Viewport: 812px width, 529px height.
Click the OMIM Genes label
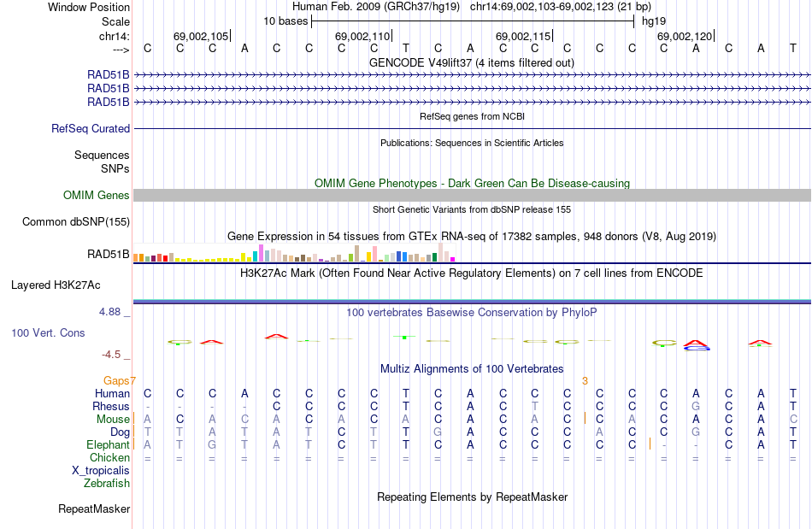coord(96,195)
